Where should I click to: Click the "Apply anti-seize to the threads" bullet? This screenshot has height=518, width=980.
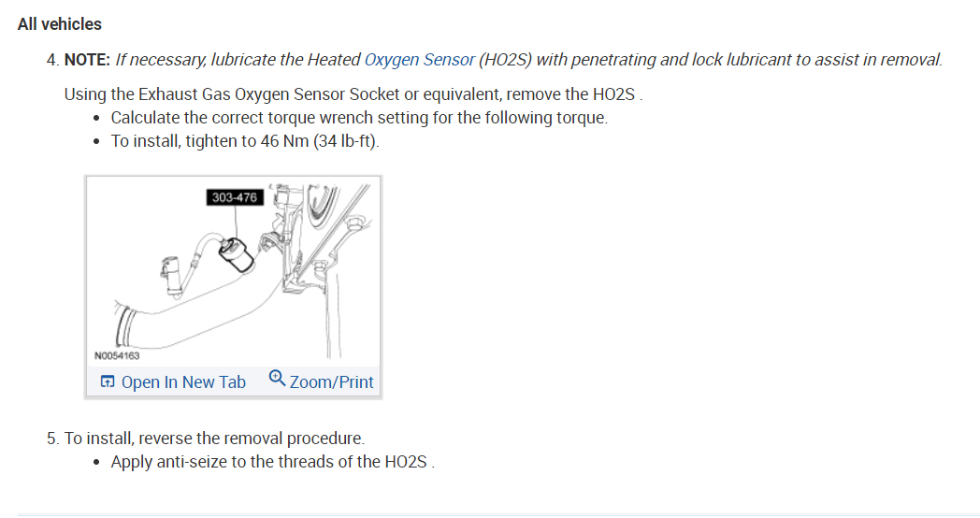(x=272, y=462)
